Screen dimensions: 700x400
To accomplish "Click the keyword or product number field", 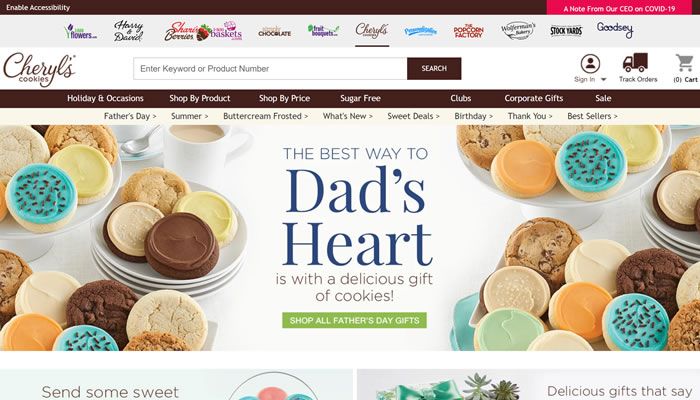I will tap(270, 68).
